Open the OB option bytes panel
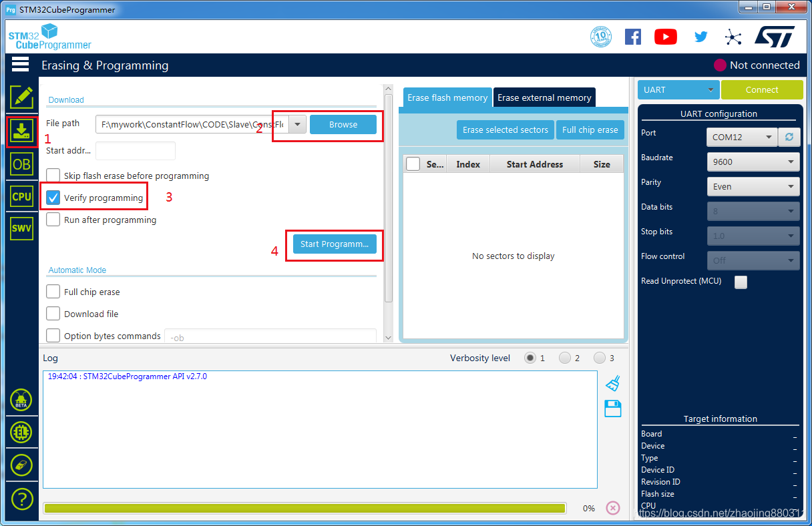The height and width of the screenshot is (526, 812). point(21,163)
